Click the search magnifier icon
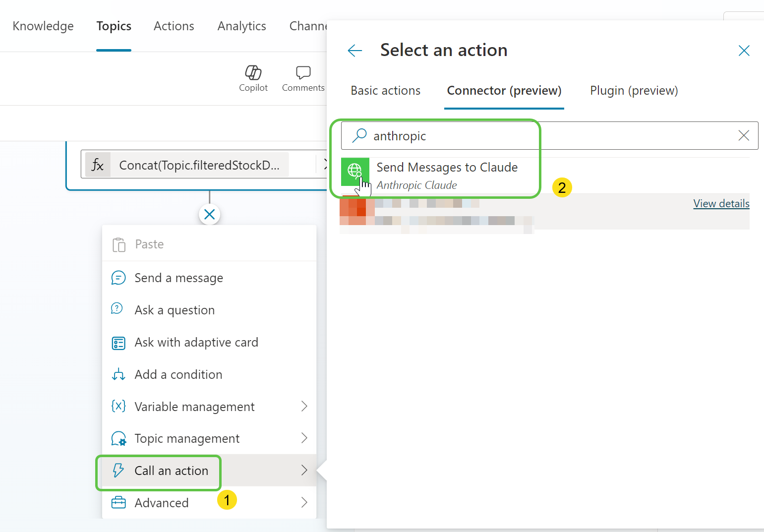Screen dimensions: 764x532 (x=359, y=135)
